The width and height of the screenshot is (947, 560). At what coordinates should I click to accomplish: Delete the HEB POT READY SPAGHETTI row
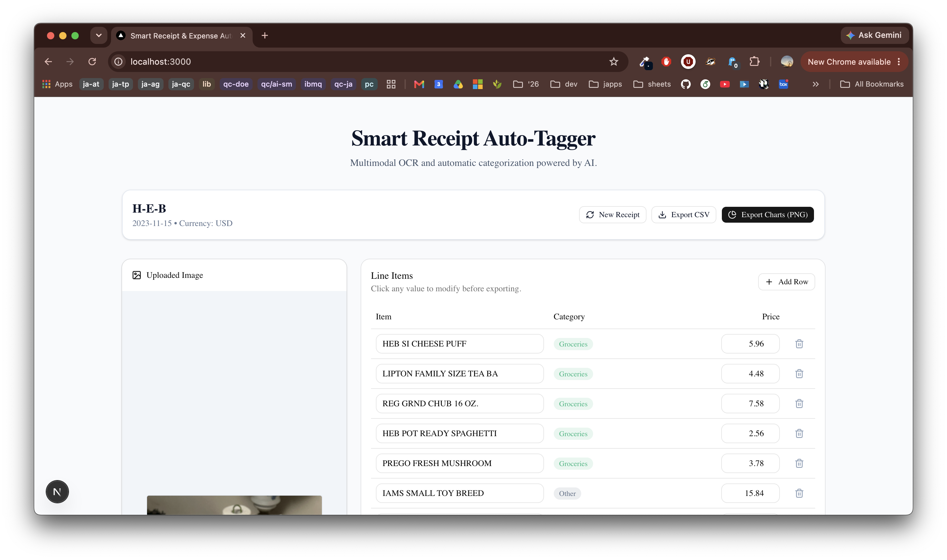799,433
